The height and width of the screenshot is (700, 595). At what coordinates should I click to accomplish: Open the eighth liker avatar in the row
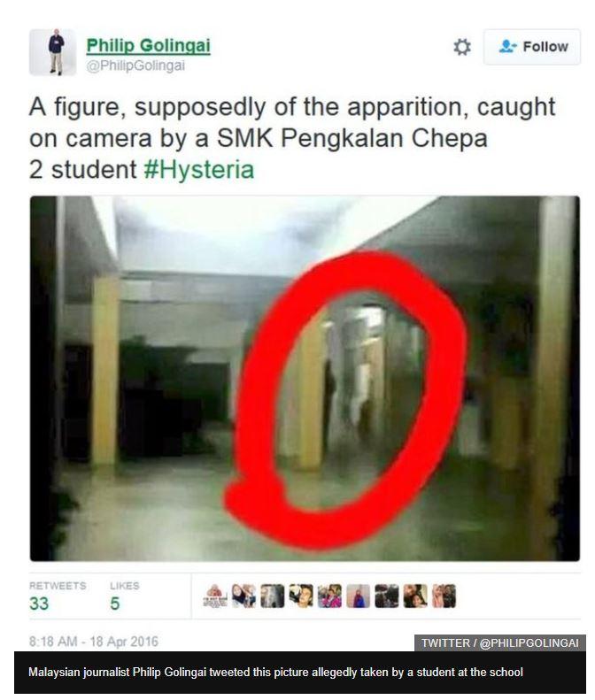pos(415,596)
